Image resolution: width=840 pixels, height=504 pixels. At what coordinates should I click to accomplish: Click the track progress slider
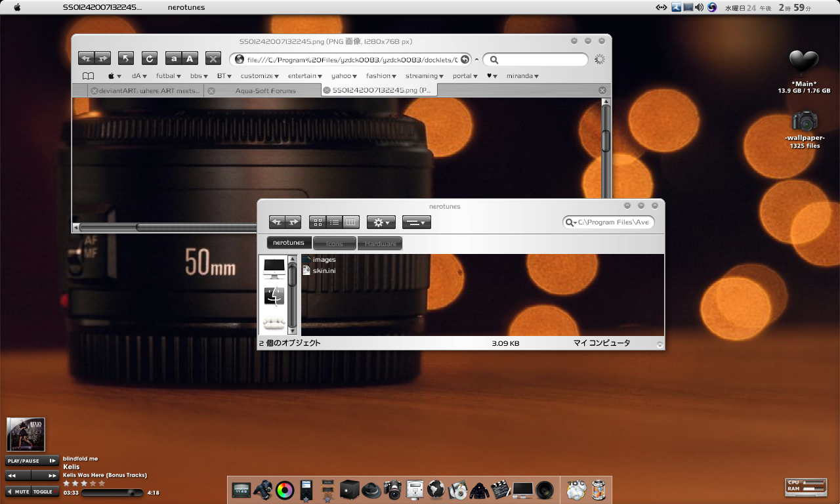[x=113, y=492]
